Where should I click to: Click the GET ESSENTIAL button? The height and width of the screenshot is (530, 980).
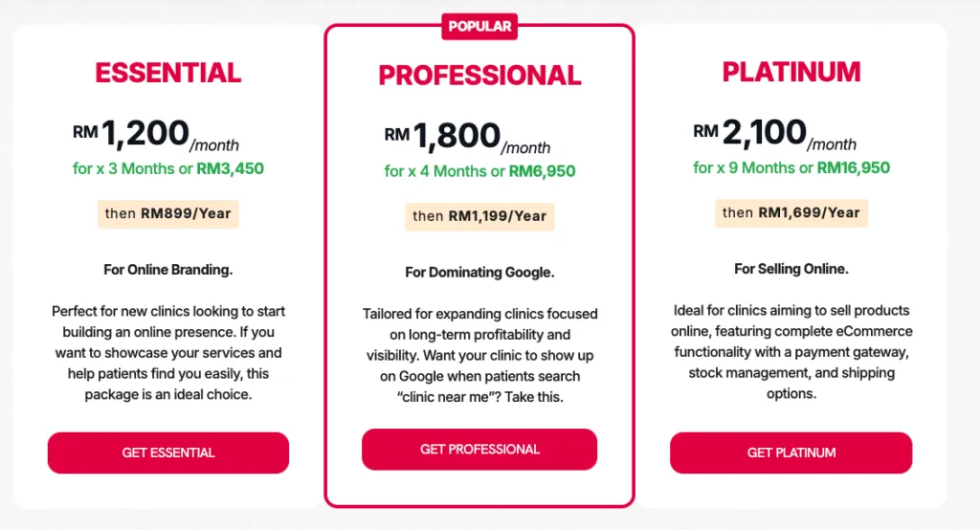click(x=168, y=453)
